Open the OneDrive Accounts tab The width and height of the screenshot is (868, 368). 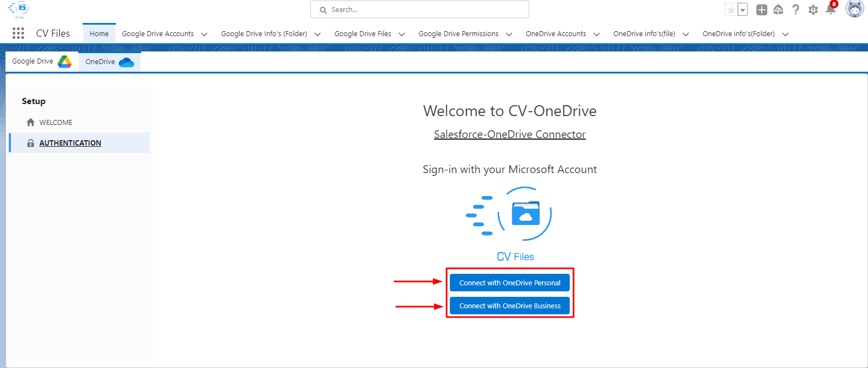(x=556, y=33)
